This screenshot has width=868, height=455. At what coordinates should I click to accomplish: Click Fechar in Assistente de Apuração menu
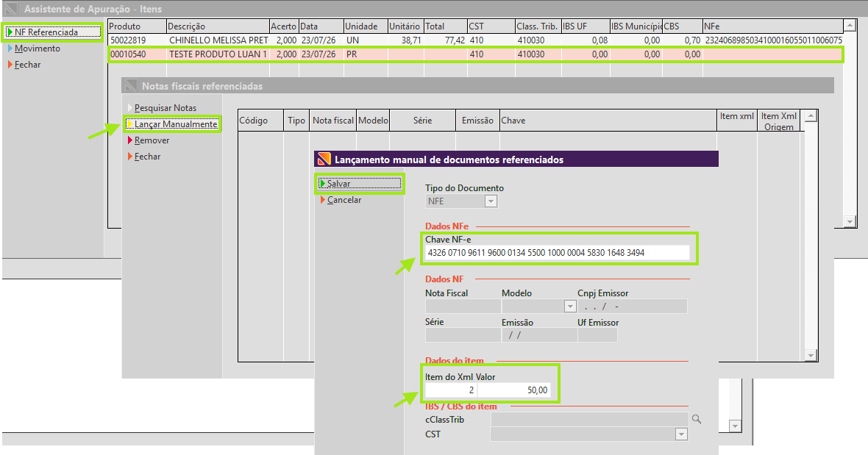27,65
